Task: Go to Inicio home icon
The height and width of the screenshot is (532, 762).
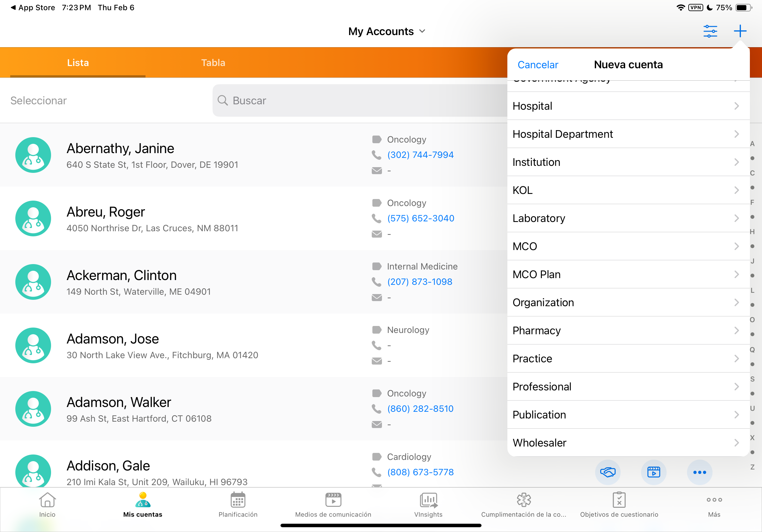Action: 48,505
